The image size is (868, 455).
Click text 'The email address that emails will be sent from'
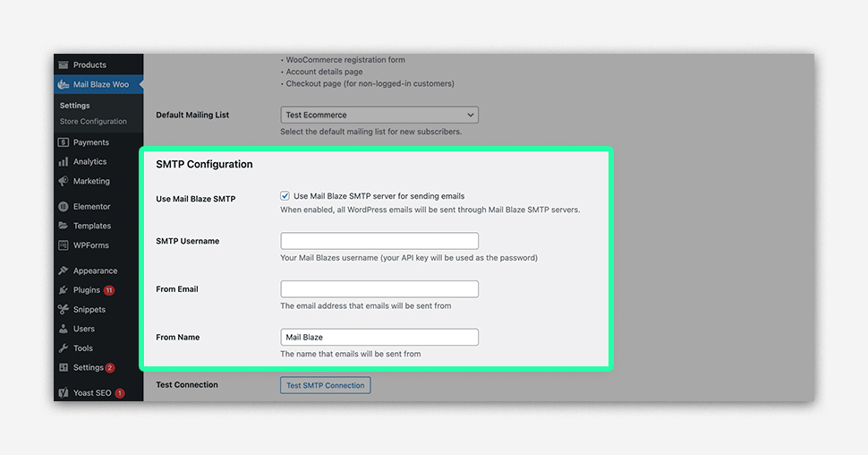366,306
